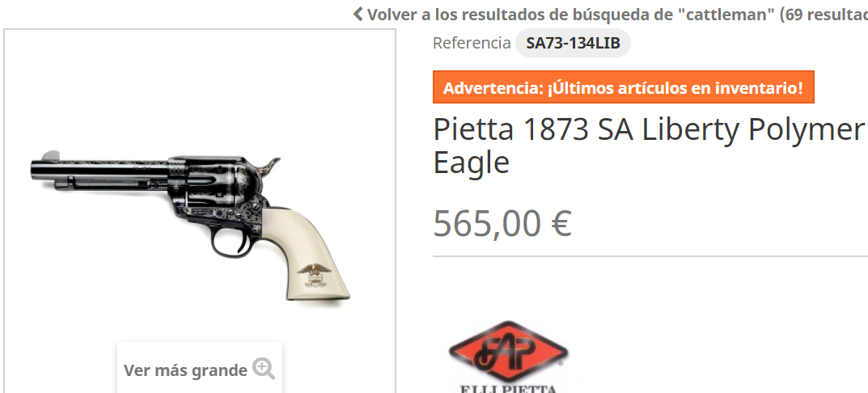Click the eagle emblem on the grip
The width and height of the screenshot is (868, 393).
click(315, 275)
